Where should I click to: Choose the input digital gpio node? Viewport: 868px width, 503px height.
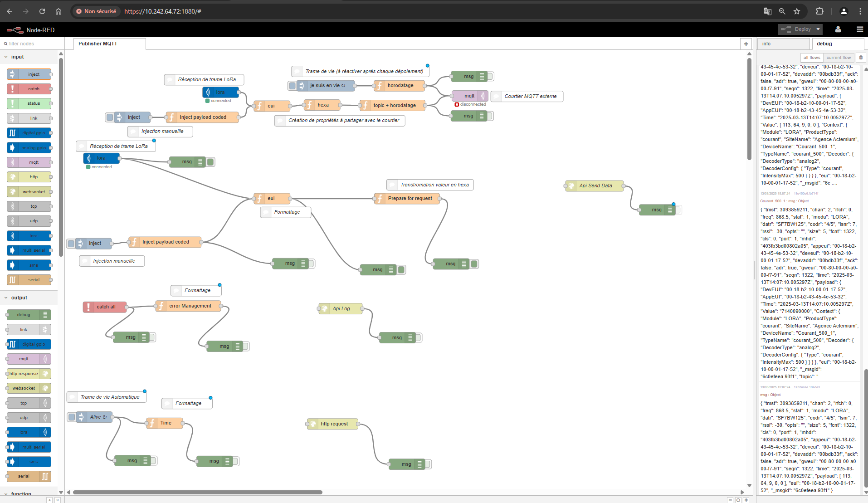coord(29,133)
